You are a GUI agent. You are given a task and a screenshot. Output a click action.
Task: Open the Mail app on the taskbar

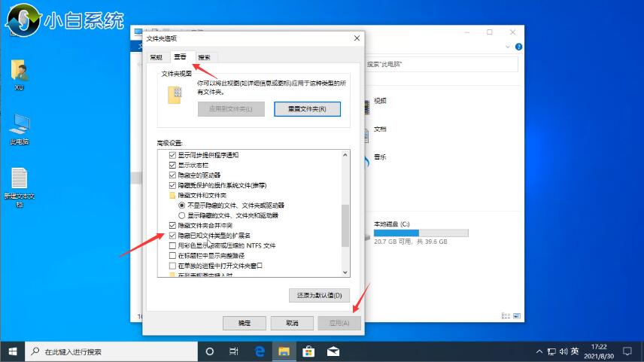point(333,351)
